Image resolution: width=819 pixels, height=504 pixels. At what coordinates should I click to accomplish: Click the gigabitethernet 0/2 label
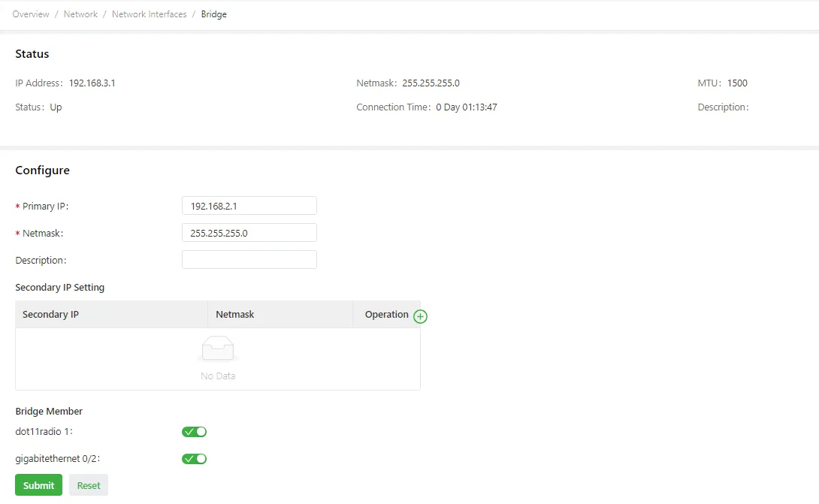pos(57,459)
